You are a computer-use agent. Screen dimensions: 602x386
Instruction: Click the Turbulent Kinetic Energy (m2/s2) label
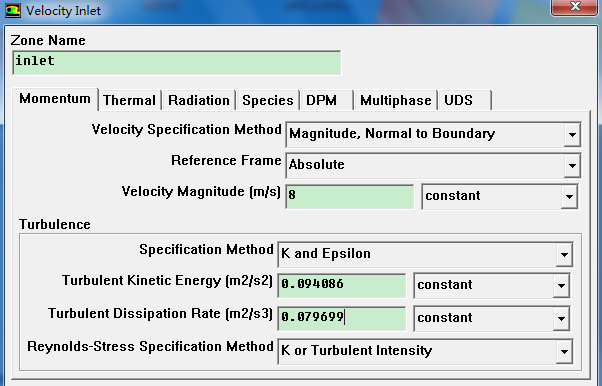pyautogui.click(x=167, y=280)
